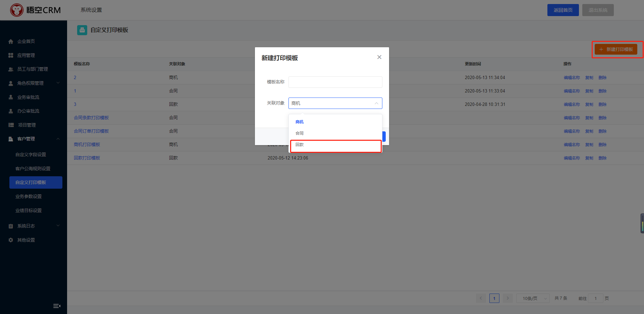Open the 关联对象 dropdown showing 商机
Screen dimensions: 644x314
click(335, 103)
